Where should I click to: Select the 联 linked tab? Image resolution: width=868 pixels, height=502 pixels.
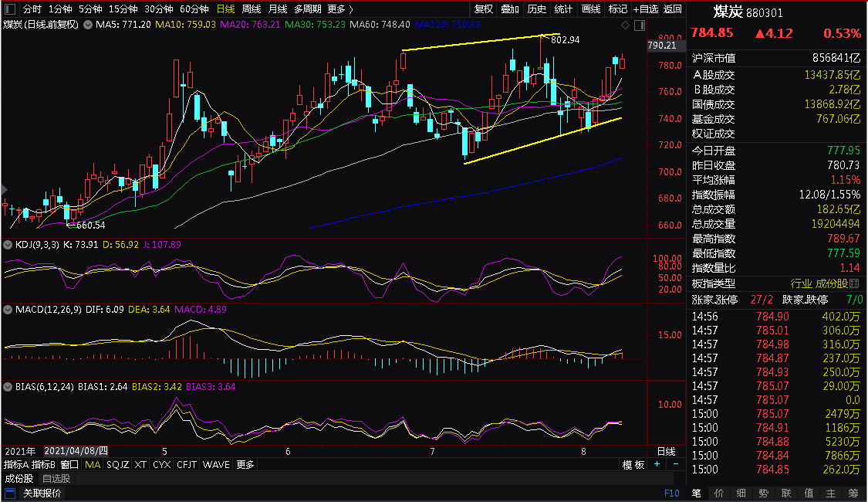[x=786, y=493]
